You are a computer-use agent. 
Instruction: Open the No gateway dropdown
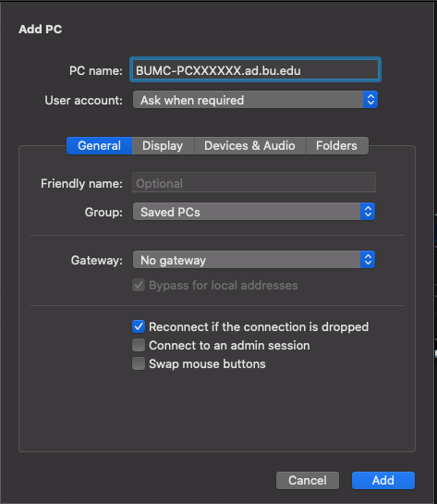pyautogui.click(x=254, y=260)
